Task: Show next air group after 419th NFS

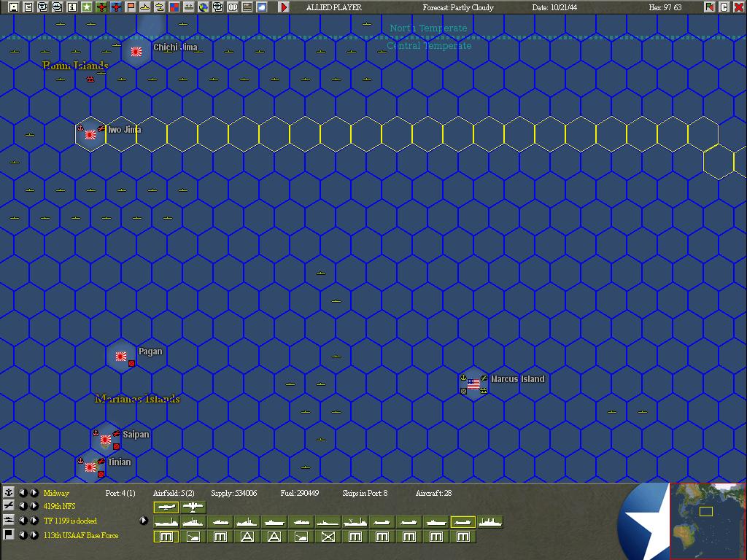Action: point(34,506)
